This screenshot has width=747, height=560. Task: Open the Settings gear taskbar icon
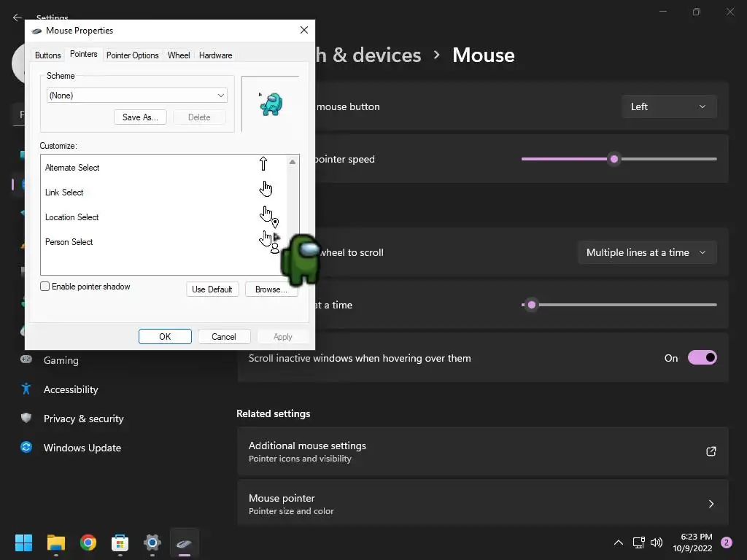tap(152, 542)
